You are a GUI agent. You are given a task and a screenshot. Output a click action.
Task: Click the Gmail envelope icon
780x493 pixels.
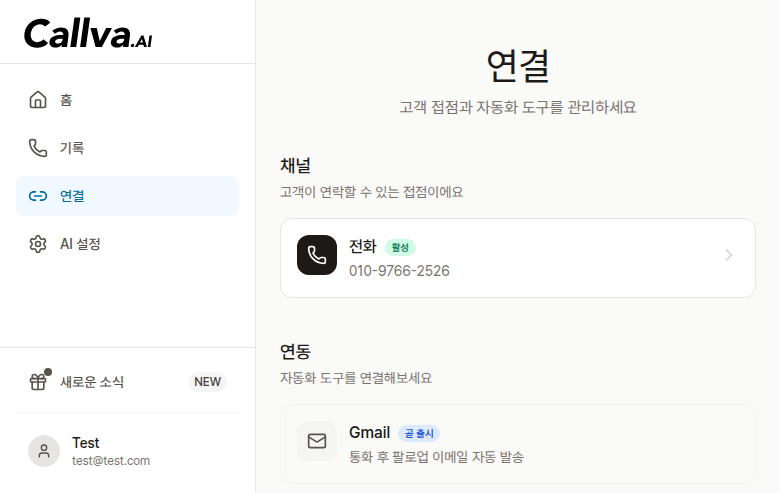(317, 441)
